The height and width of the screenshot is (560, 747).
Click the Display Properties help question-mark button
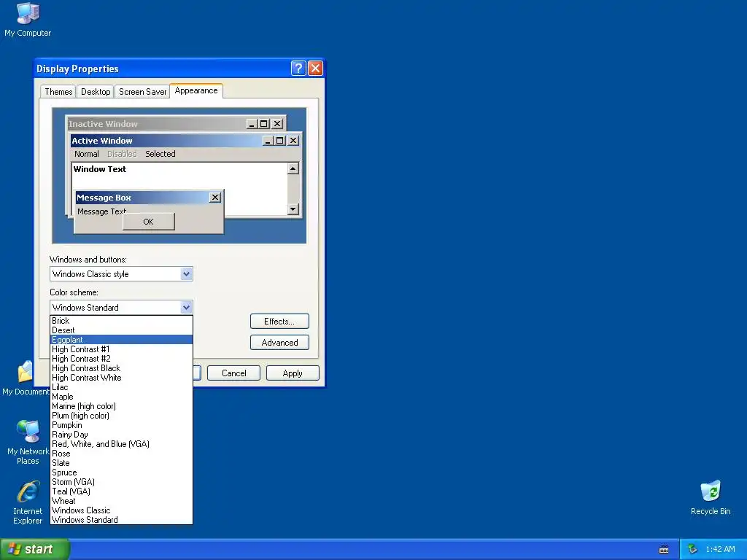(298, 69)
